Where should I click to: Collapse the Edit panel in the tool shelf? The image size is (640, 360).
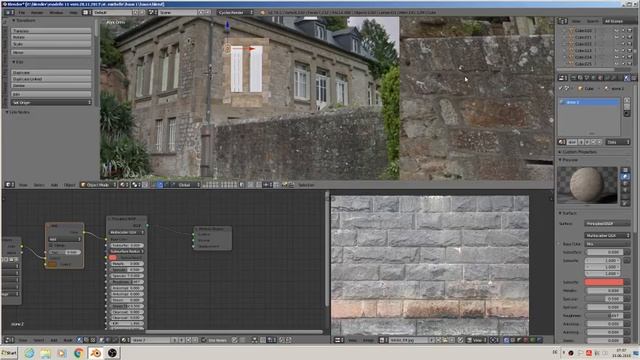tap(14, 62)
